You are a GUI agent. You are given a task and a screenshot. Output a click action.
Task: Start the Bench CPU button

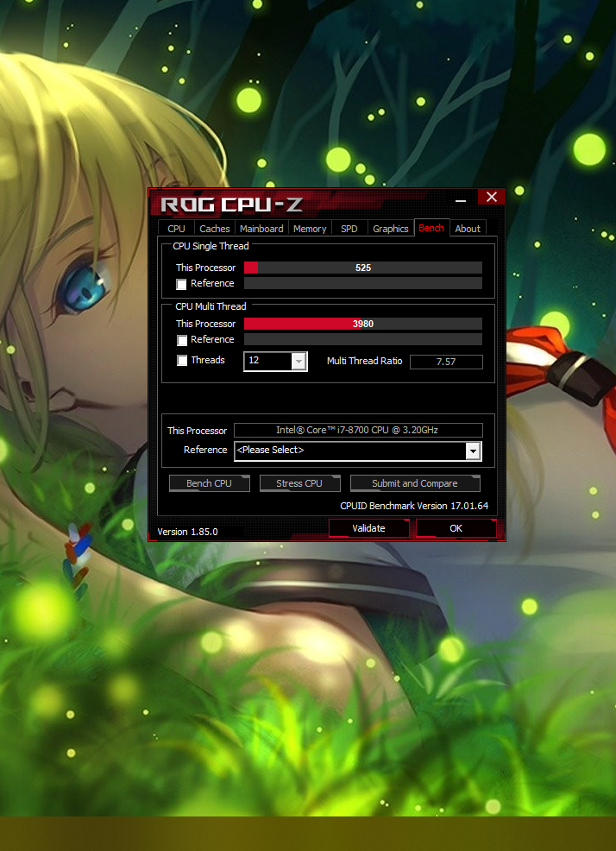tap(210, 483)
